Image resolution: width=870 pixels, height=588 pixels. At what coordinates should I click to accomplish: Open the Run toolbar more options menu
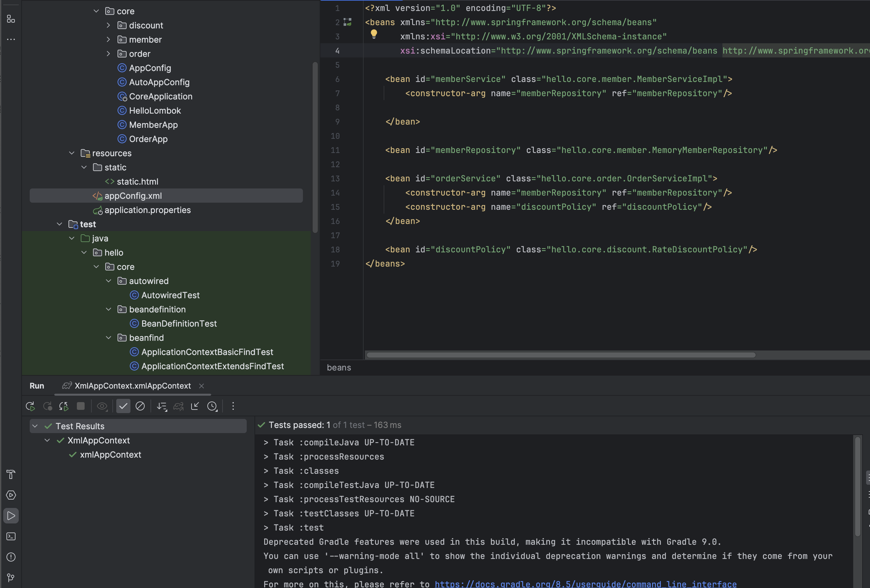click(233, 406)
